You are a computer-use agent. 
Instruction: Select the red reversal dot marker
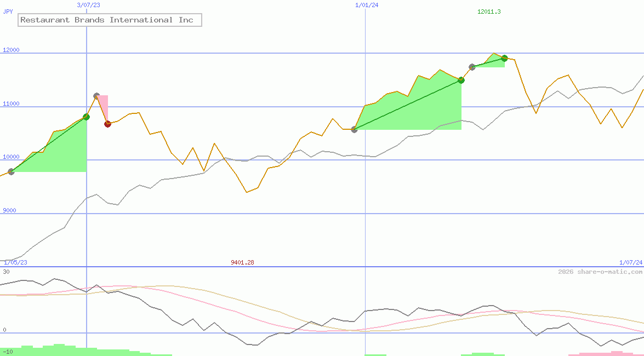107,124
